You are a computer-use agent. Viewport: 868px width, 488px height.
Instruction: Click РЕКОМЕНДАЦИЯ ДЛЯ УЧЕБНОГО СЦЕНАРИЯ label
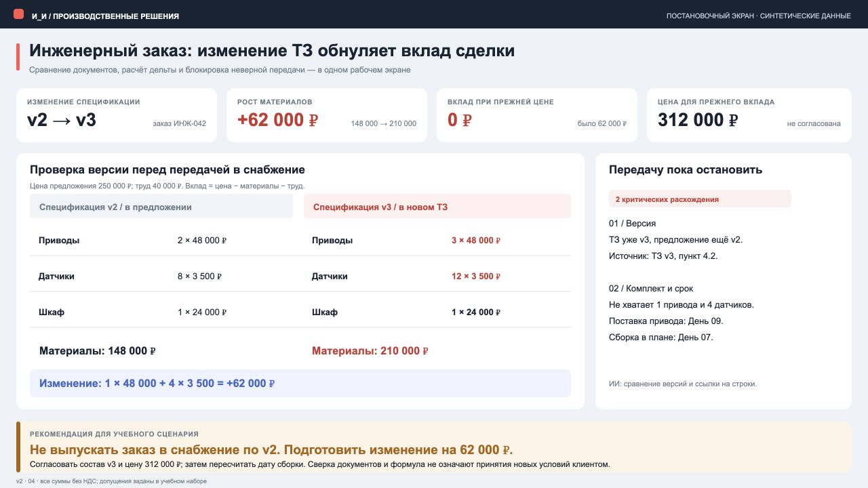[114, 434]
